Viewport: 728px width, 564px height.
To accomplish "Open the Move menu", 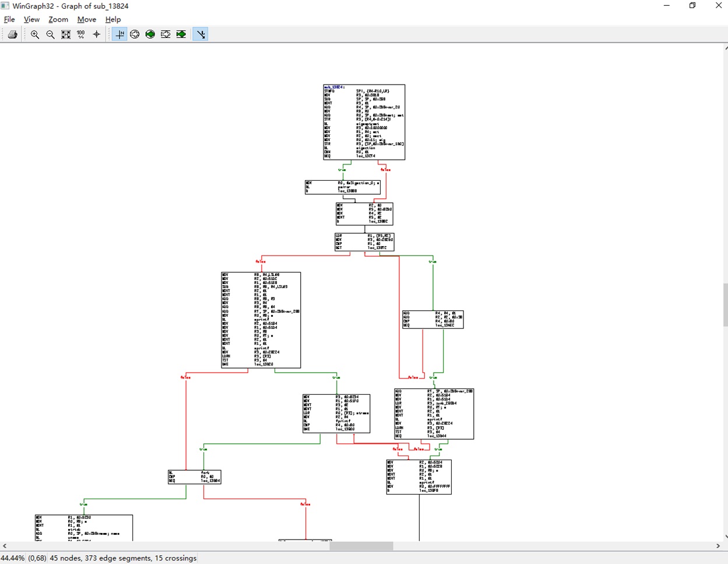I will pyautogui.click(x=86, y=19).
